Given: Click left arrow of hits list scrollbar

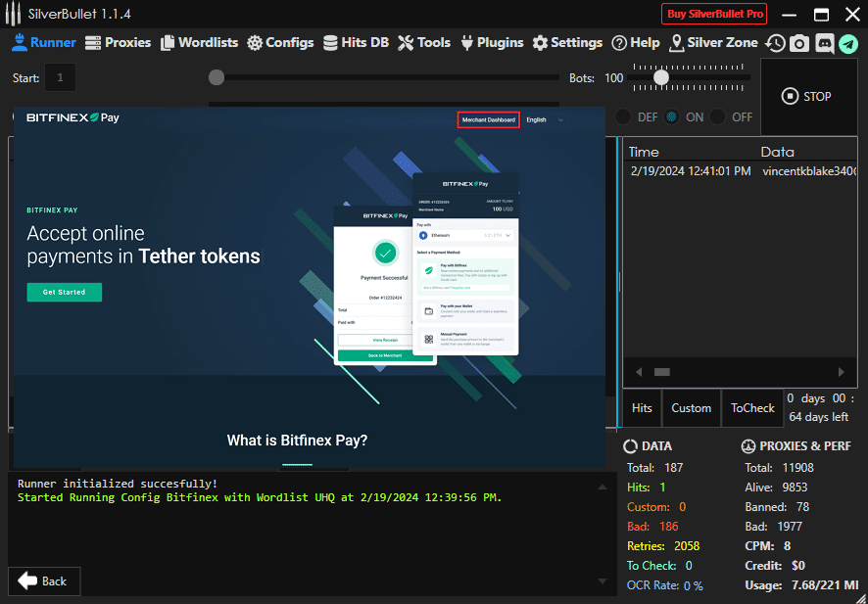Looking at the screenshot, I should click(x=639, y=372).
